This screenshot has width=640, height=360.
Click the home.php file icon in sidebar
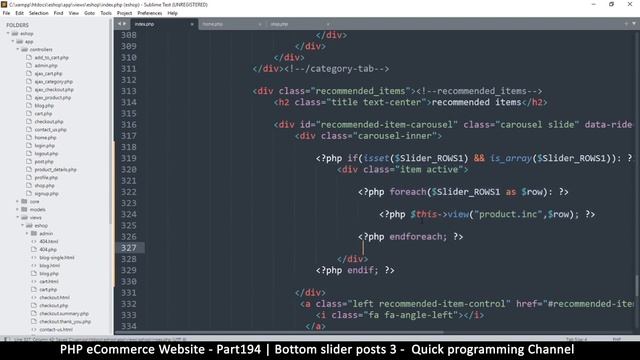[x=29, y=138]
